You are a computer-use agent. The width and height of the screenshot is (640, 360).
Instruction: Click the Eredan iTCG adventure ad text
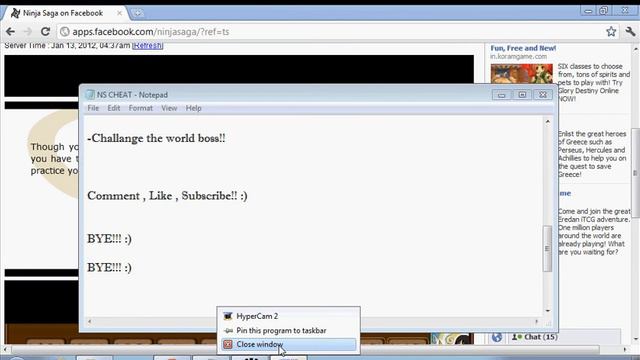[x=594, y=231]
